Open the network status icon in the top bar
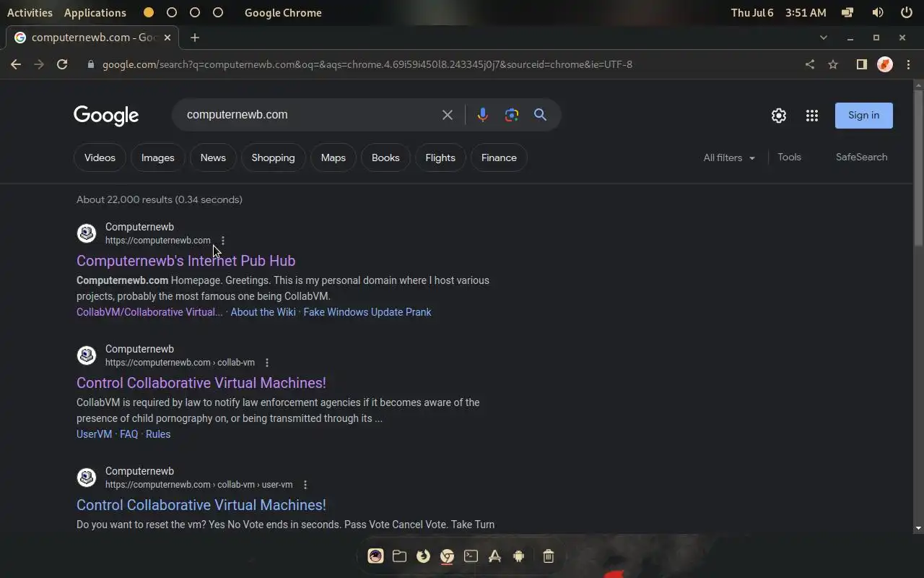 pos(847,12)
